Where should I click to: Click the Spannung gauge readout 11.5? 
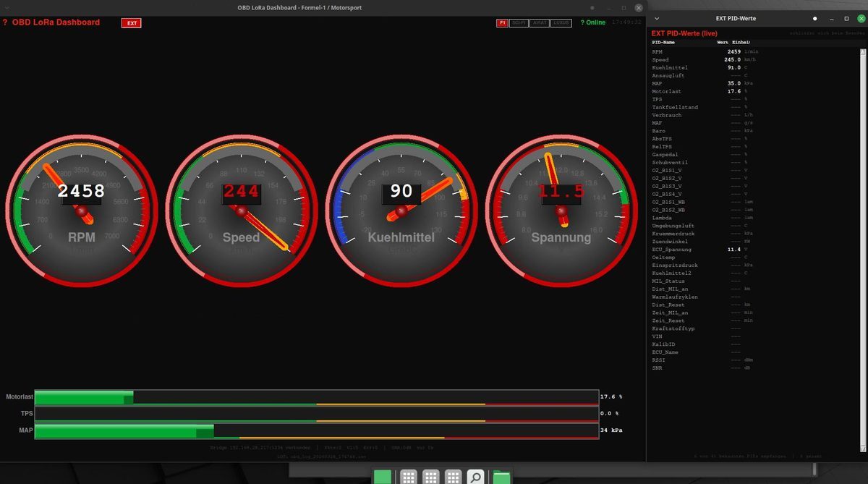coord(561,192)
